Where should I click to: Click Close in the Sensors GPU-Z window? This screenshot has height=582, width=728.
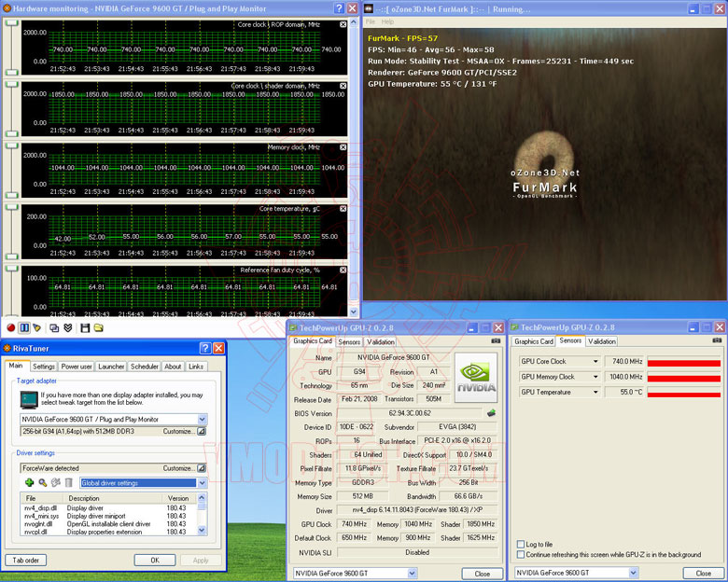click(x=704, y=574)
